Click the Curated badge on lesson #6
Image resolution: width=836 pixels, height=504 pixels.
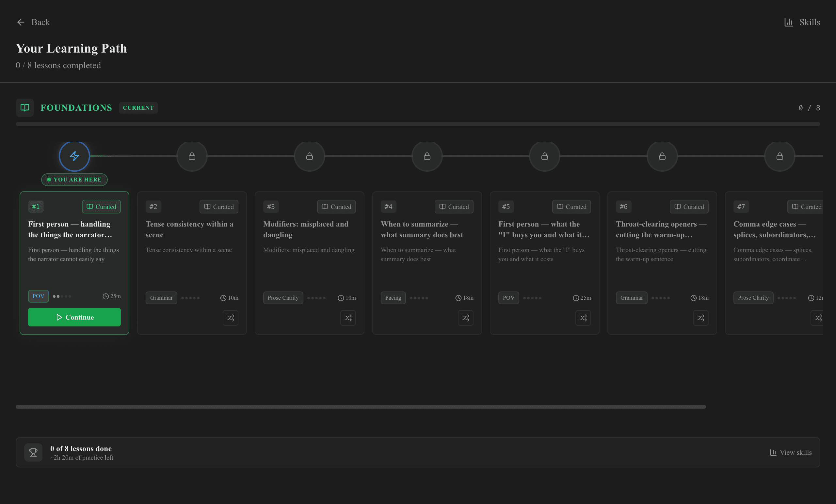689,207
